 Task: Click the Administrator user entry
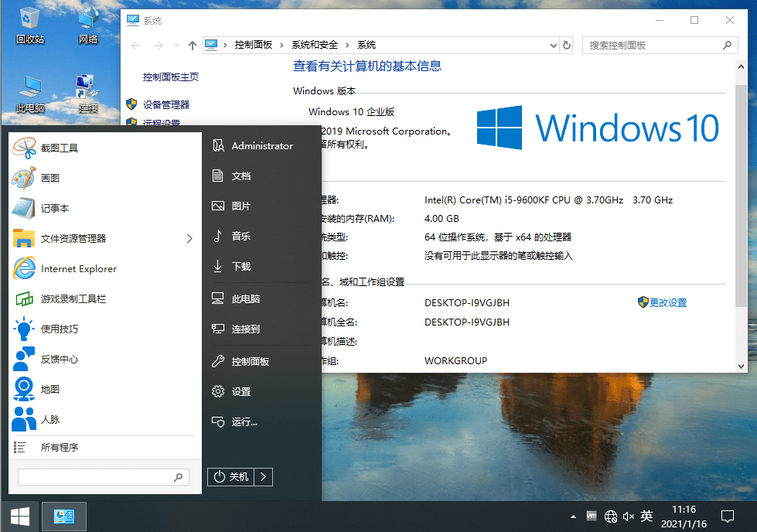[261, 146]
